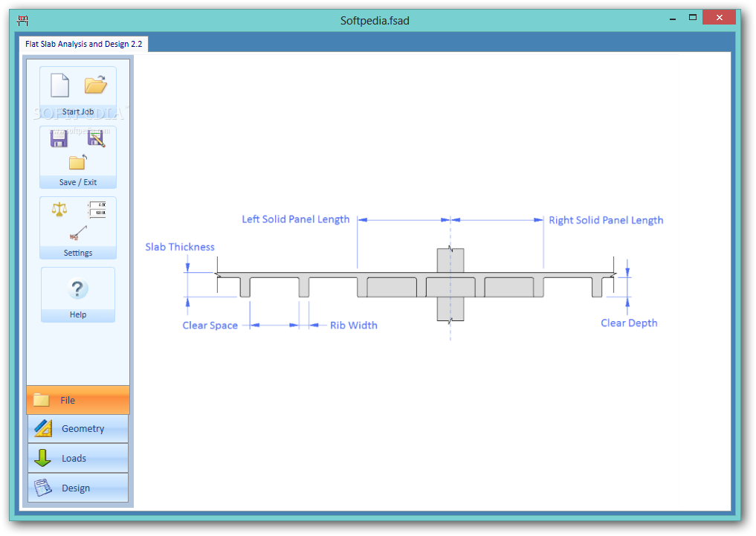Switch to the Geometry section
Screen dimensions: 756x536
tap(78, 428)
